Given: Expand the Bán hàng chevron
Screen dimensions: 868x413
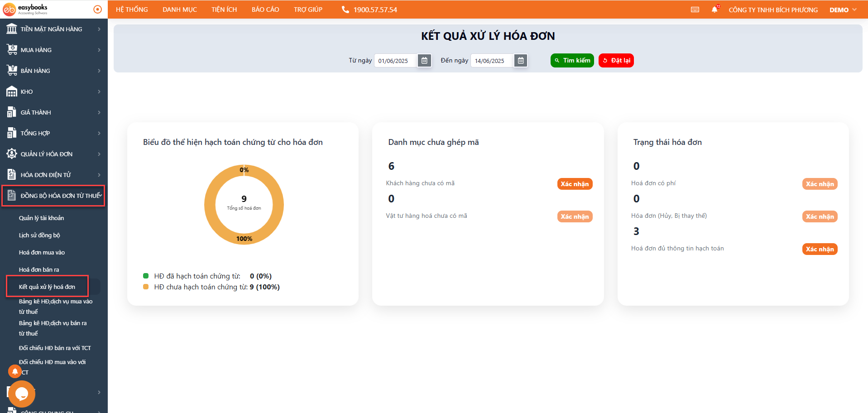Looking at the screenshot, I should (x=99, y=71).
